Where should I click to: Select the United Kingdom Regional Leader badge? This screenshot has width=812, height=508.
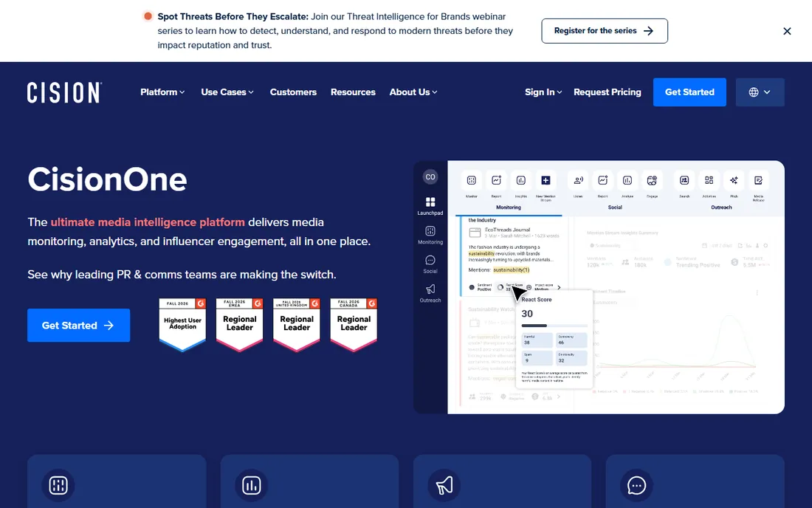(x=297, y=325)
